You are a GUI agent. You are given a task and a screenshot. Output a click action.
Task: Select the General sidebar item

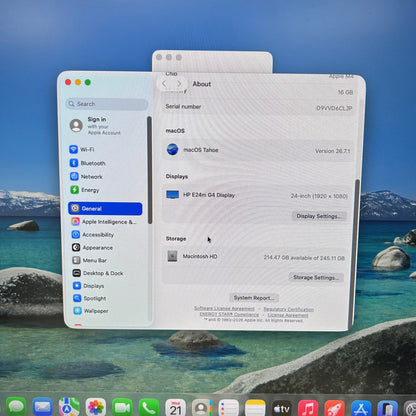click(x=105, y=208)
